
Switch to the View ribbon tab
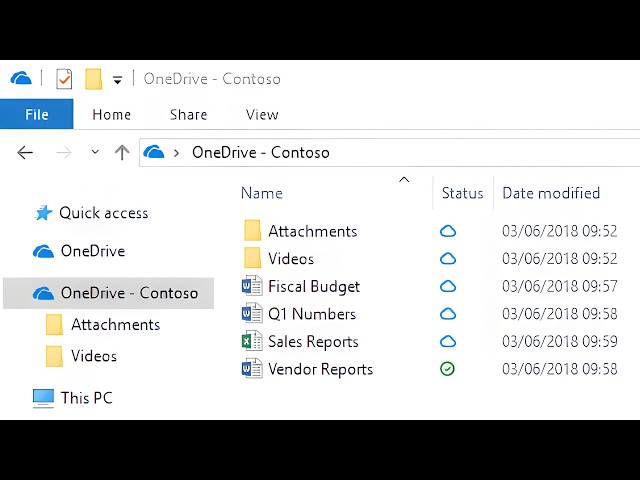tap(262, 115)
